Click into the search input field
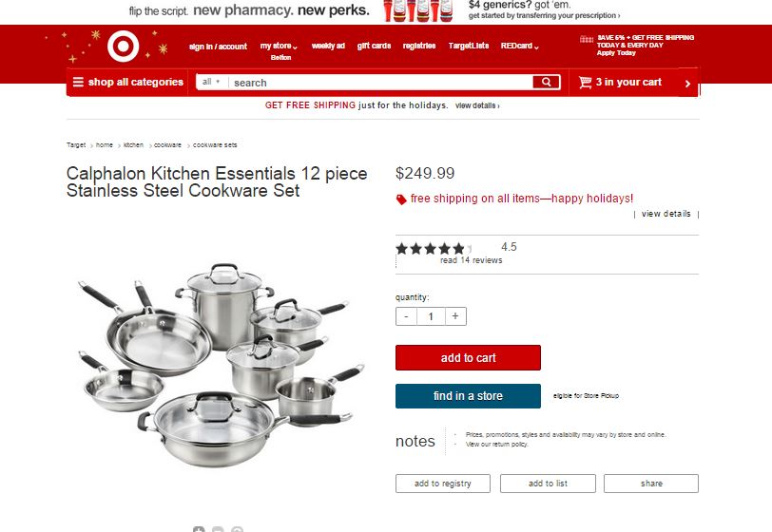 (x=380, y=83)
